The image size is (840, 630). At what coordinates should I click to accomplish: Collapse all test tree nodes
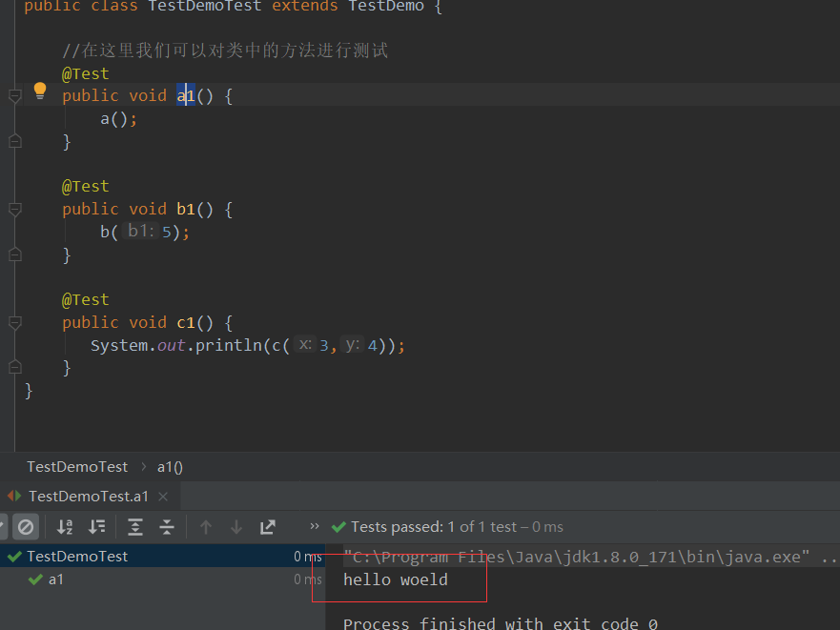click(167, 527)
